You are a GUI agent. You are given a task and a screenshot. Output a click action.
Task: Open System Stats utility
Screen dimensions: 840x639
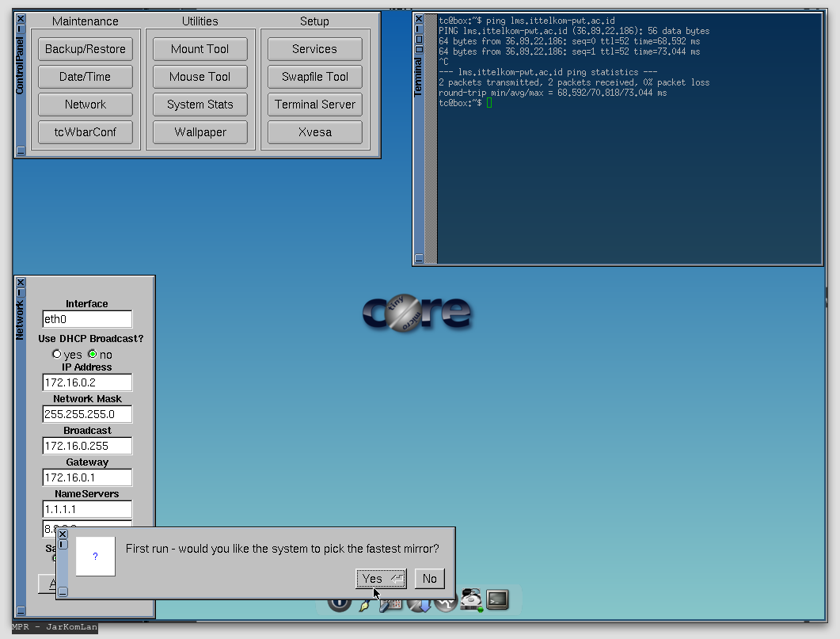point(200,105)
